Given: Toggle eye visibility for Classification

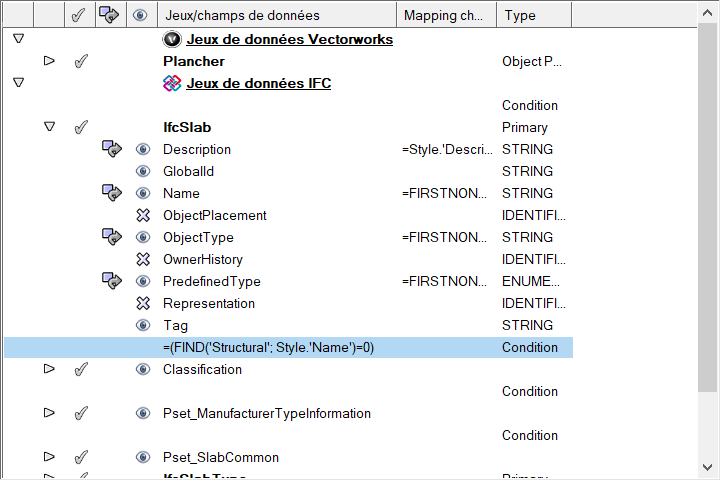Looking at the screenshot, I should 143,369.
